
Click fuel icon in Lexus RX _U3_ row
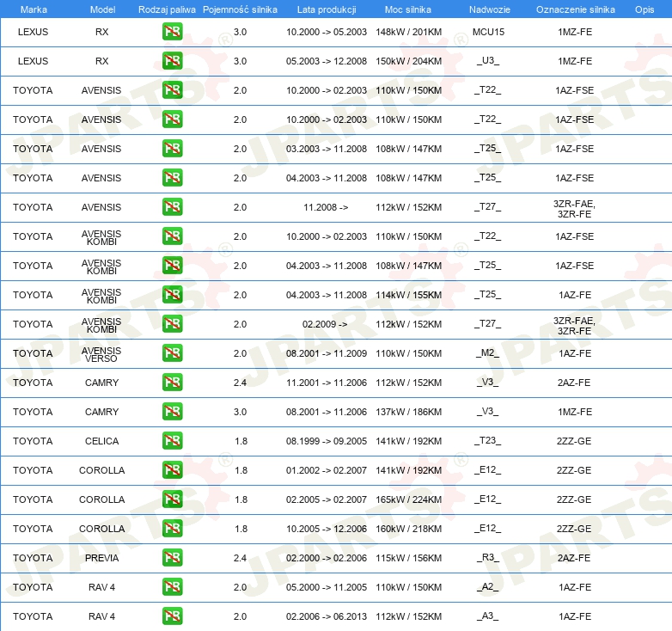pyautogui.click(x=172, y=61)
